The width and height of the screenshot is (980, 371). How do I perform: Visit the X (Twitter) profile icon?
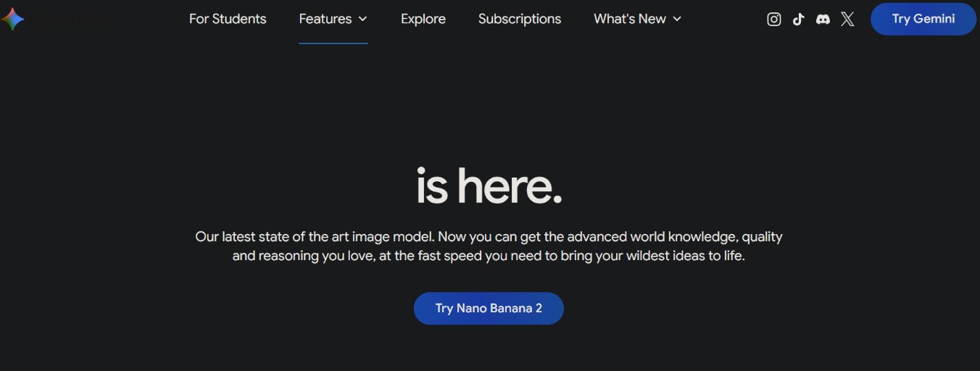point(847,20)
